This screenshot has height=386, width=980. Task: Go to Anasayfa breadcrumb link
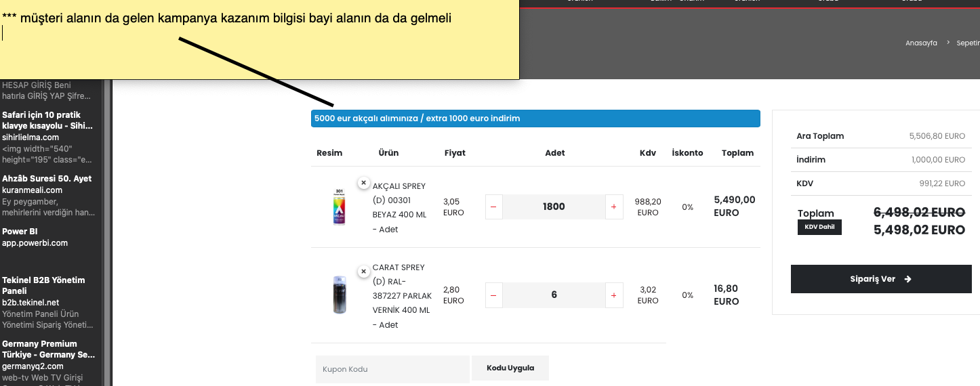pos(921,43)
